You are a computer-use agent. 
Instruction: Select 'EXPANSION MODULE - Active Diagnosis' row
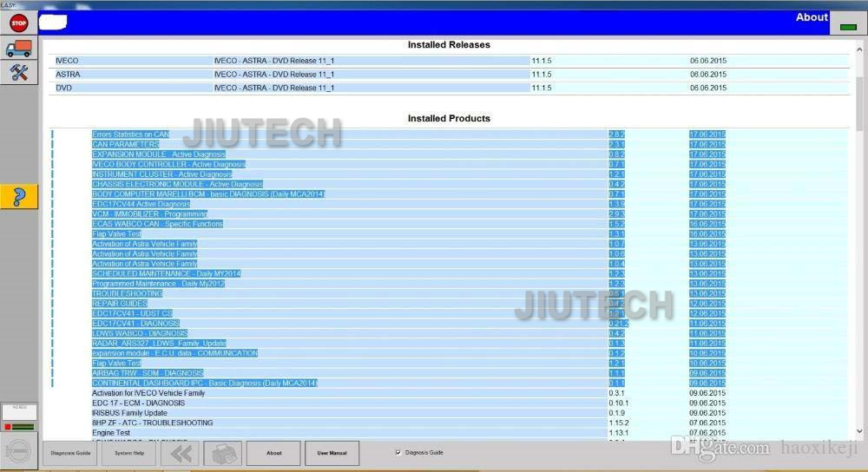coord(449,154)
